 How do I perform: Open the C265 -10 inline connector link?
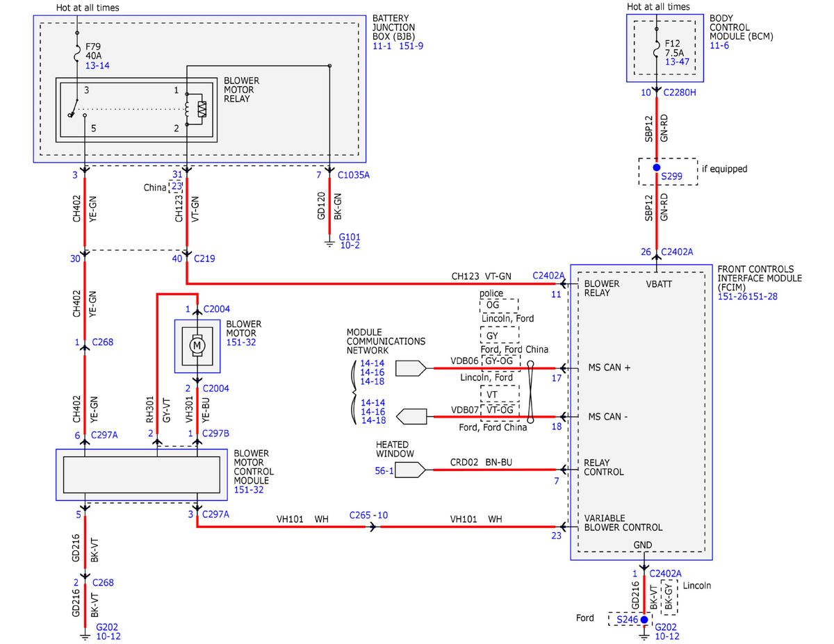369,515
